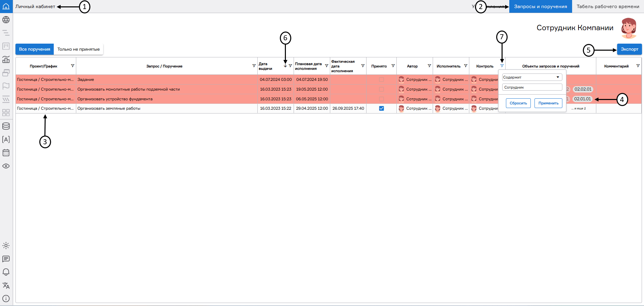Switch to Табель рабочего времени tab
The image size is (644, 306).
pos(608,6)
